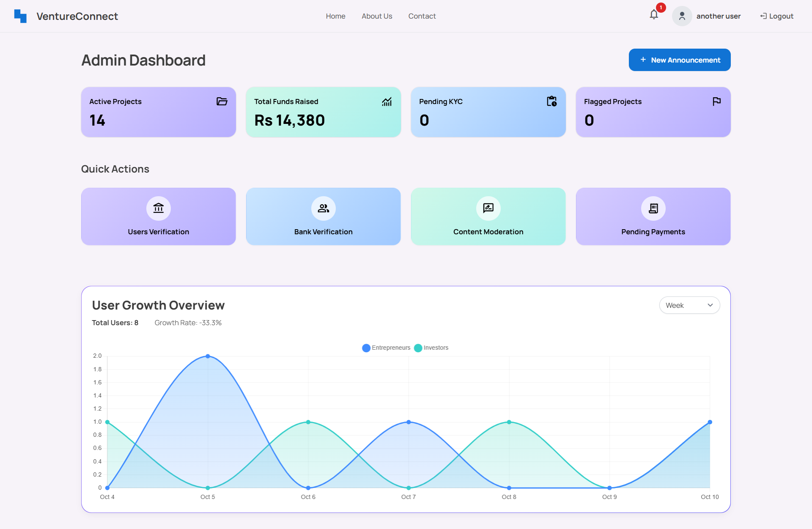Image resolution: width=812 pixels, height=529 pixels.
Task: Open the notification bell icon
Action: tap(654, 15)
